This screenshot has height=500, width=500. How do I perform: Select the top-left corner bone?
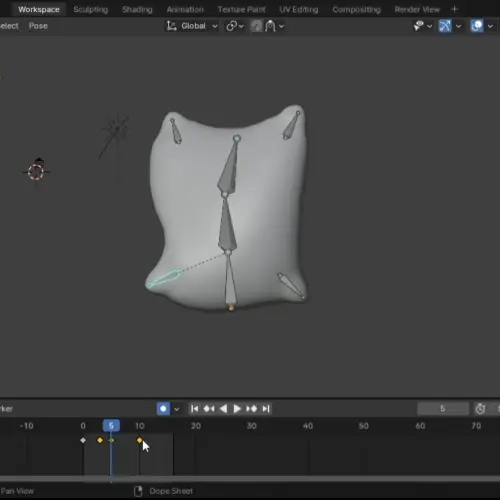click(x=176, y=131)
